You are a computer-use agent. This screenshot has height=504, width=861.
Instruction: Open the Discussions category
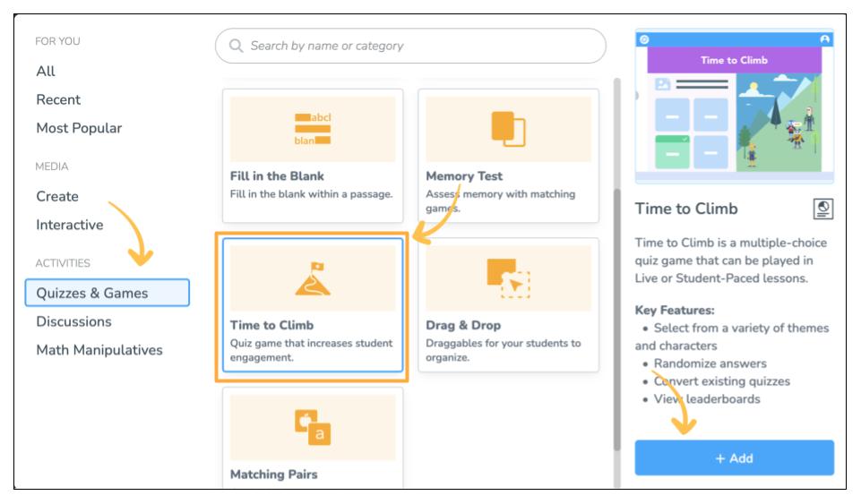[73, 321]
